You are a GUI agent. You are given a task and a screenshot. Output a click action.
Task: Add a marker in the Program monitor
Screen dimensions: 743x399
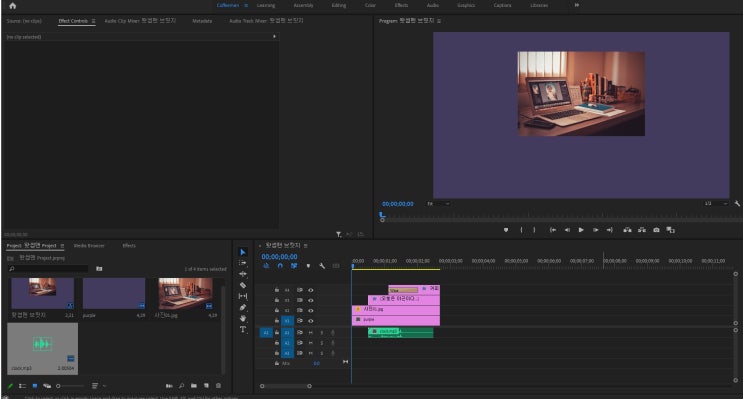tap(506, 230)
